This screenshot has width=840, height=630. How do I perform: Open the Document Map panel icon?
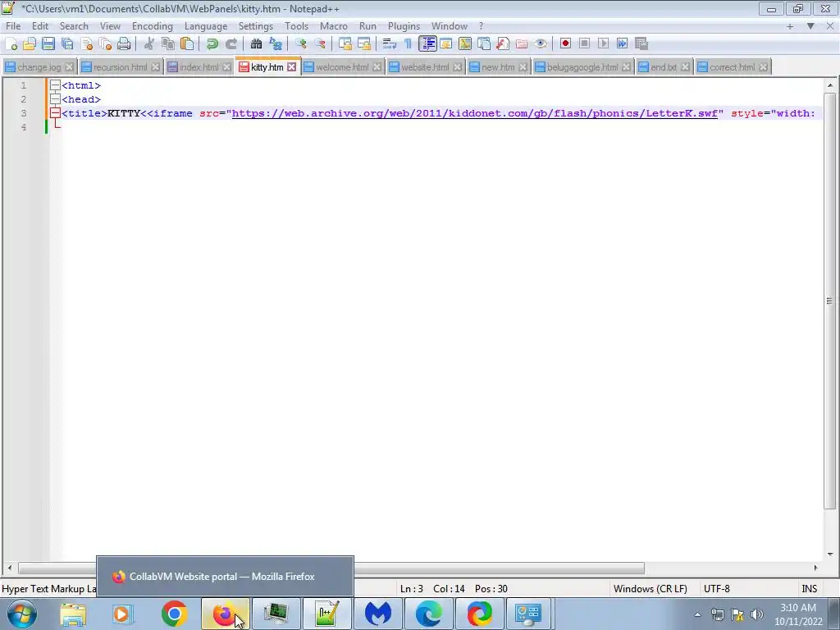pos(465,44)
